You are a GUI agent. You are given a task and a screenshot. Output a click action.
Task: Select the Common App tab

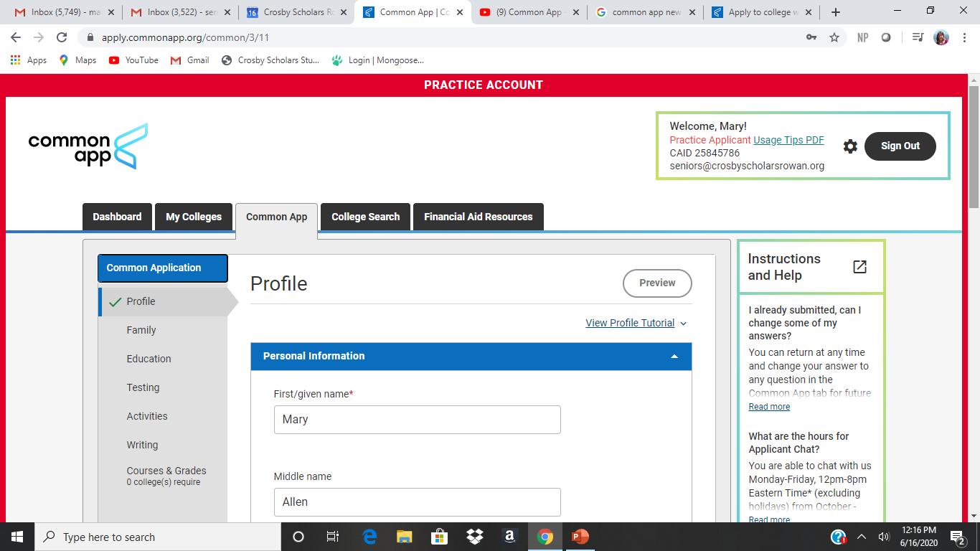click(276, 217)
